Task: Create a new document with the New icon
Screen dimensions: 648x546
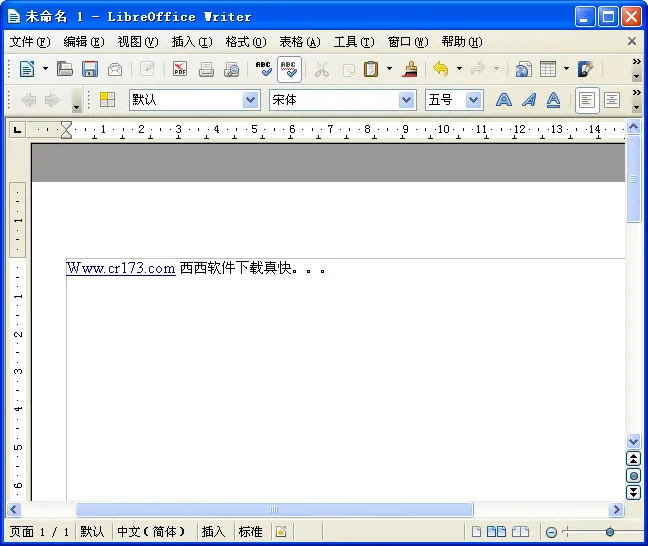Action: click(27, 69)
